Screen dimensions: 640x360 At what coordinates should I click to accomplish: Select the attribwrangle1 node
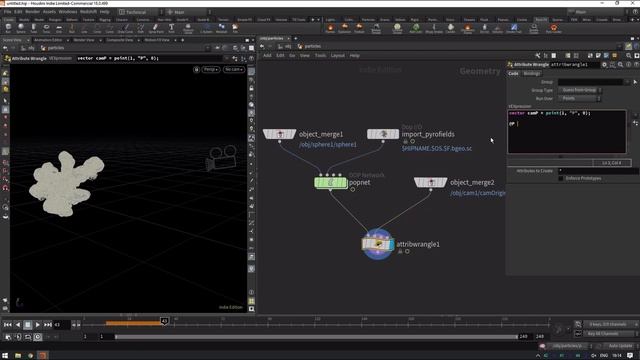(378, 244)
